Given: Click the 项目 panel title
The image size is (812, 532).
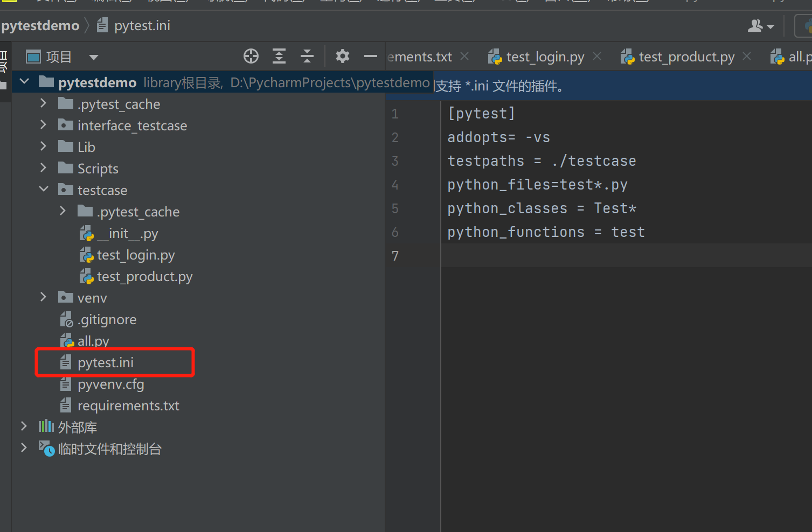Looking at the screenshot, I should pos(59,57).
